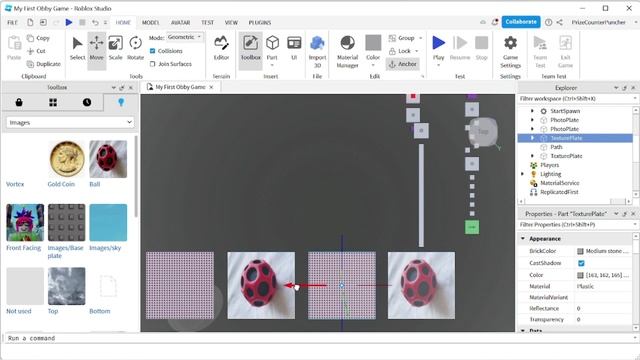Viewport: 640px width, 360px height.
Task: Choose the Select arrow tool
Action: coord(77,49)
